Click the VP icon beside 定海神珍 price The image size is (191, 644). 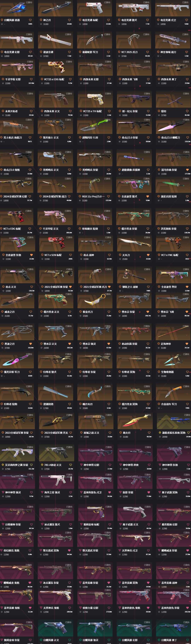click(158, 348)
